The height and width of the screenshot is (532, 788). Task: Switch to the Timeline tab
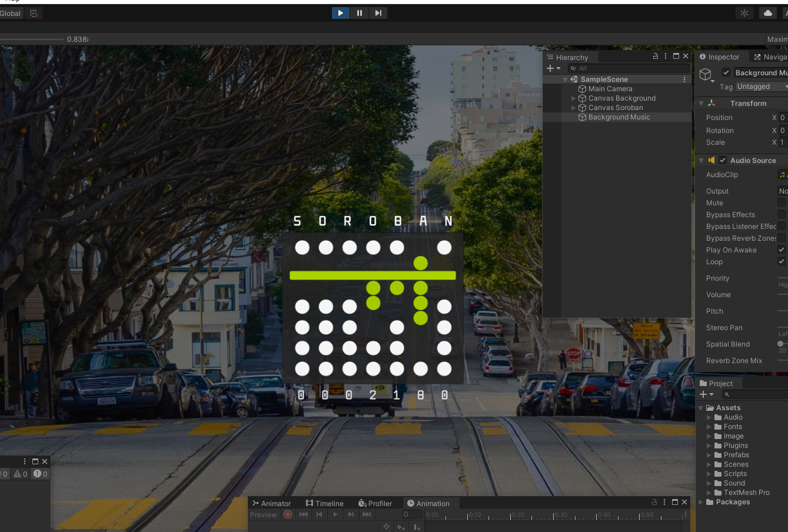324,503
